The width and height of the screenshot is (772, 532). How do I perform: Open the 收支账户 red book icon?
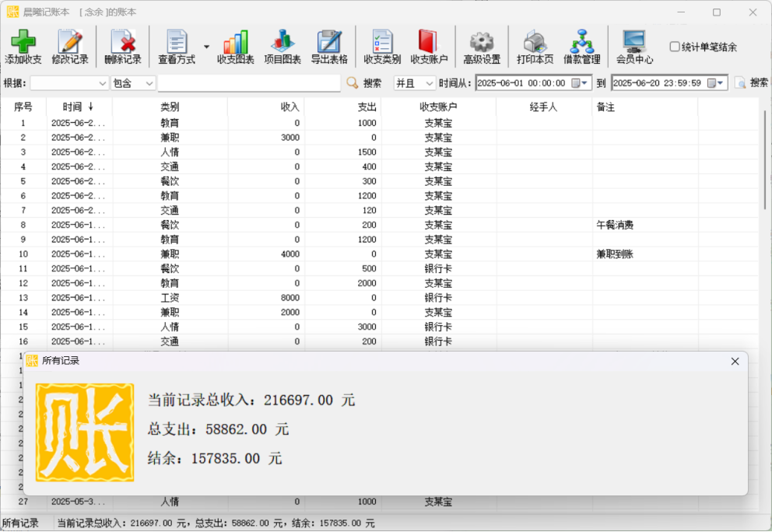429,41
